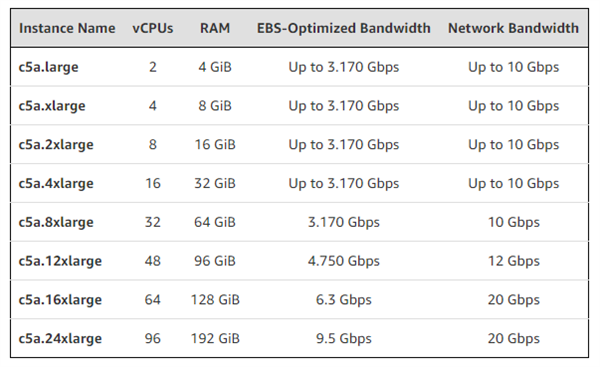Click the EBS-Optimized Bandwidth column header

[344, 28]
